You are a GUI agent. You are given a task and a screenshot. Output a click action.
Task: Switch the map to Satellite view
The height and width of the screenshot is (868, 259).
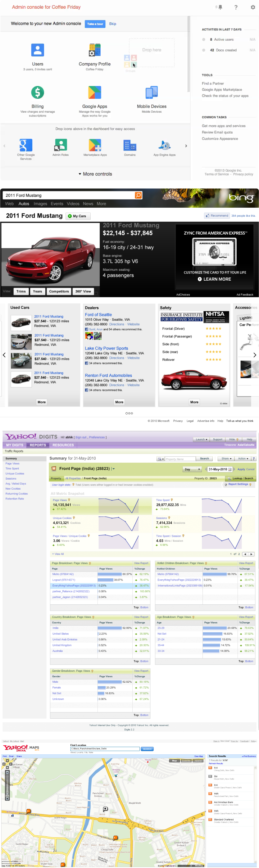186,761
